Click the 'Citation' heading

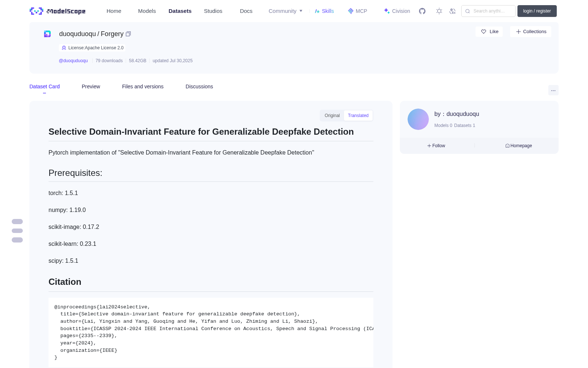coord(65,282)
